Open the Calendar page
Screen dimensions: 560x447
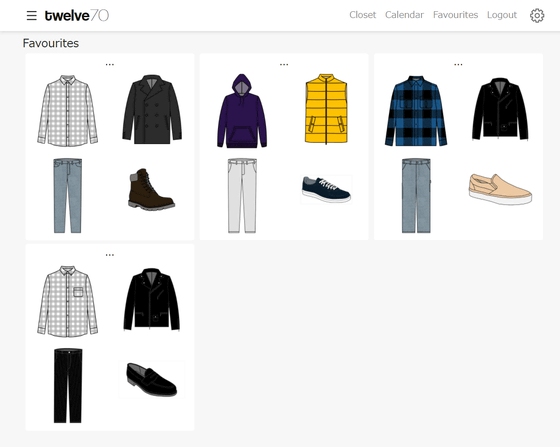(x=404, y=15)
